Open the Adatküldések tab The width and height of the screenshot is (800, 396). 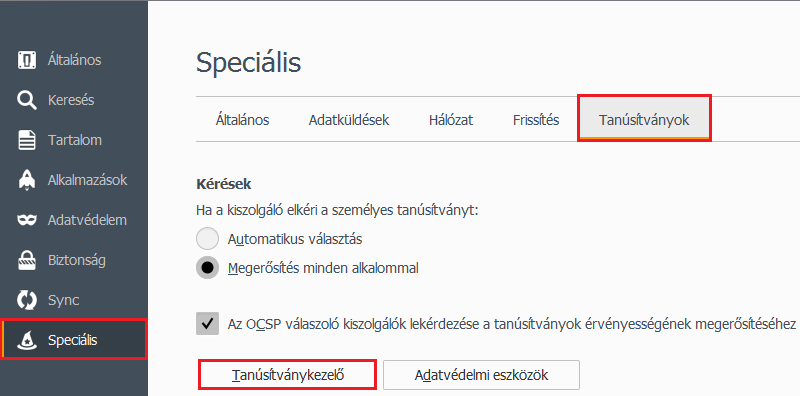click(x=349, y=120)
